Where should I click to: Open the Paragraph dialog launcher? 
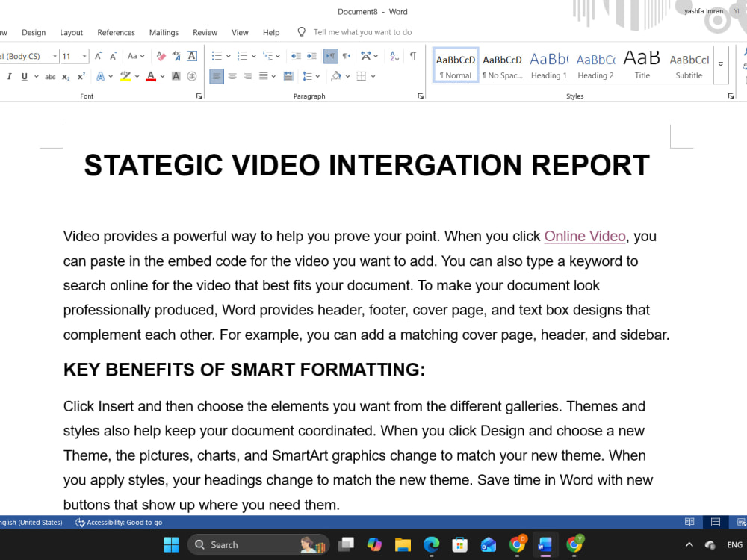click(x=421, y=96)
